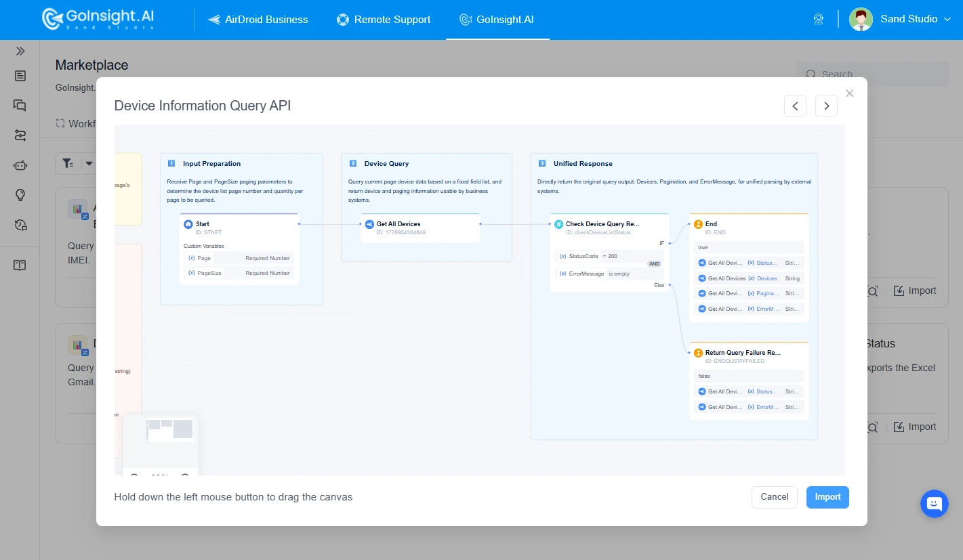Click the Get All Devices node icon
This screenshot has height=560, width=963.
tap(369, 224)
